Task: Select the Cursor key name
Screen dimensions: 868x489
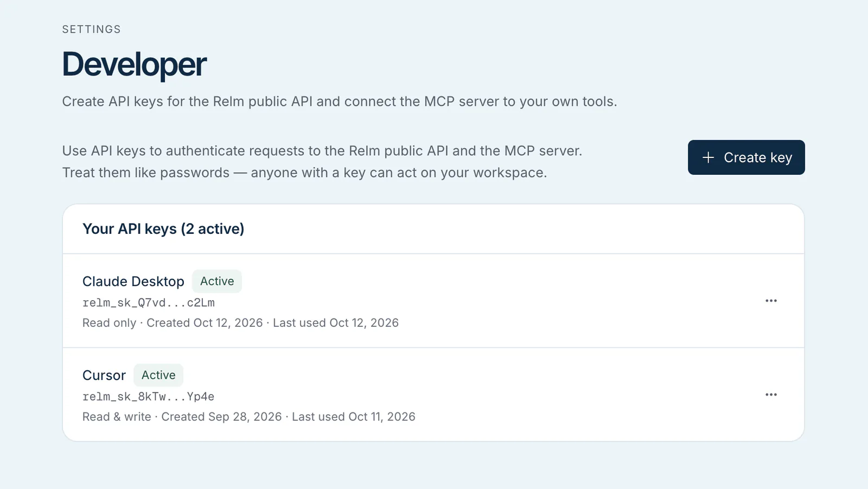Action: click(104, 375)
